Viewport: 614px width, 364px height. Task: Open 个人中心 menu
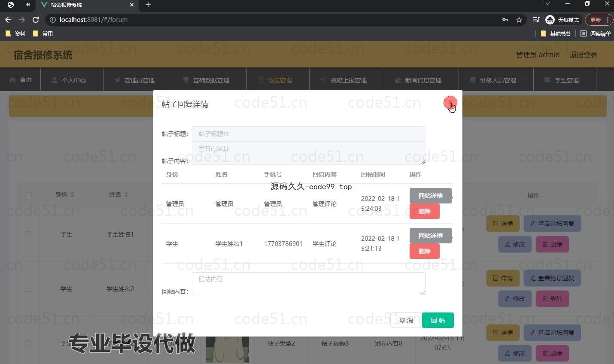click(x=72, y=80)
